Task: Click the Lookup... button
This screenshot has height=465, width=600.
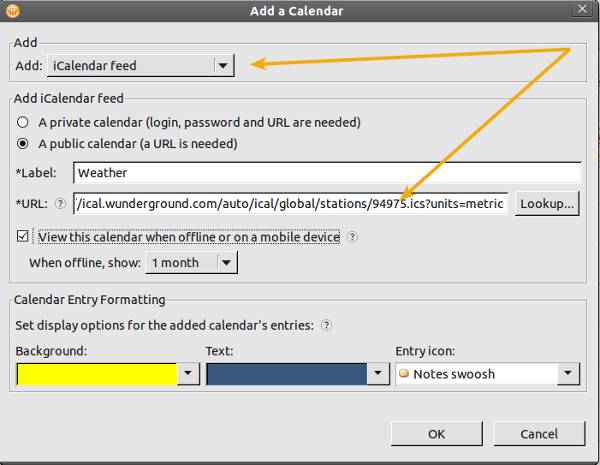Action: 547,204
